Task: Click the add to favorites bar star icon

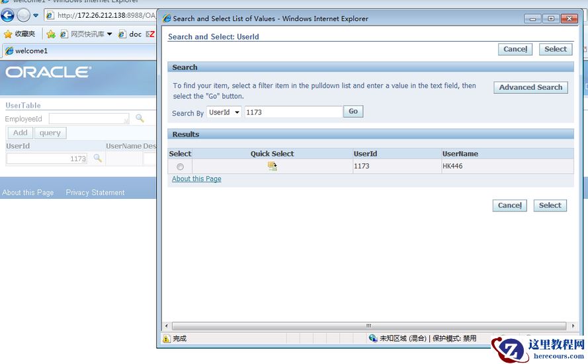Action: [51, 34]
